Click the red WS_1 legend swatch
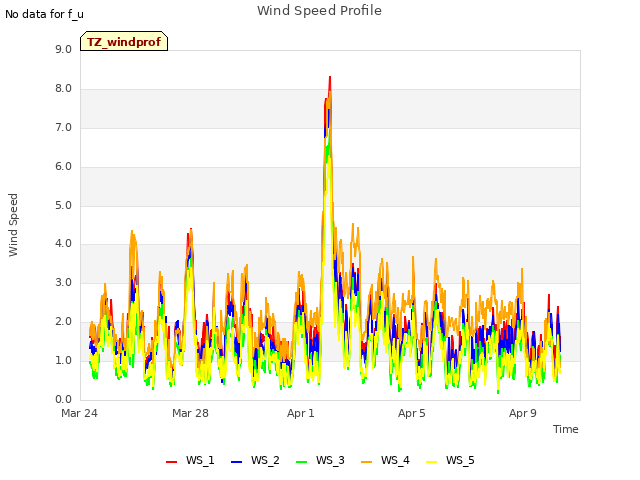This screenshot has height=480, width=640. pos(171,462)
